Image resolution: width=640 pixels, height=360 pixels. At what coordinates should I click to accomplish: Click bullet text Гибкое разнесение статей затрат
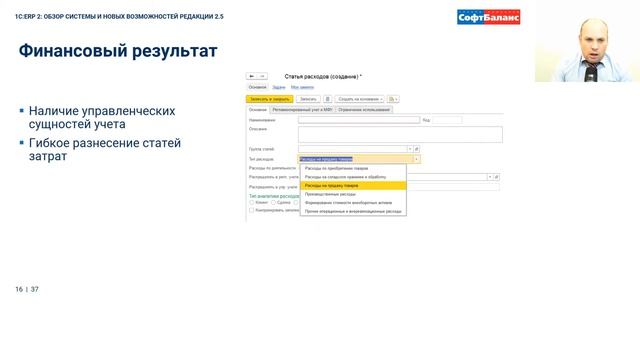click(105, 149)
